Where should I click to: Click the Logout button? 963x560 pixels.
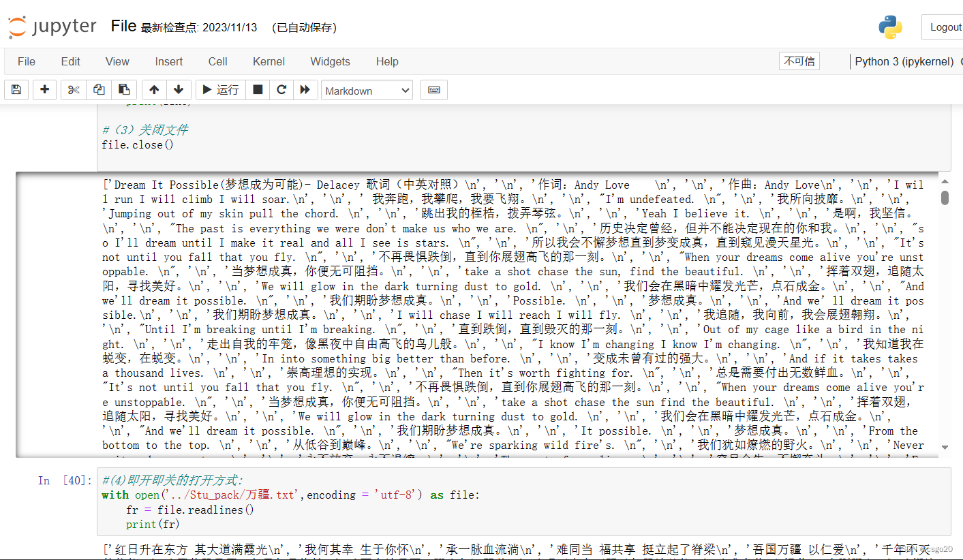[x=943, y=27]
